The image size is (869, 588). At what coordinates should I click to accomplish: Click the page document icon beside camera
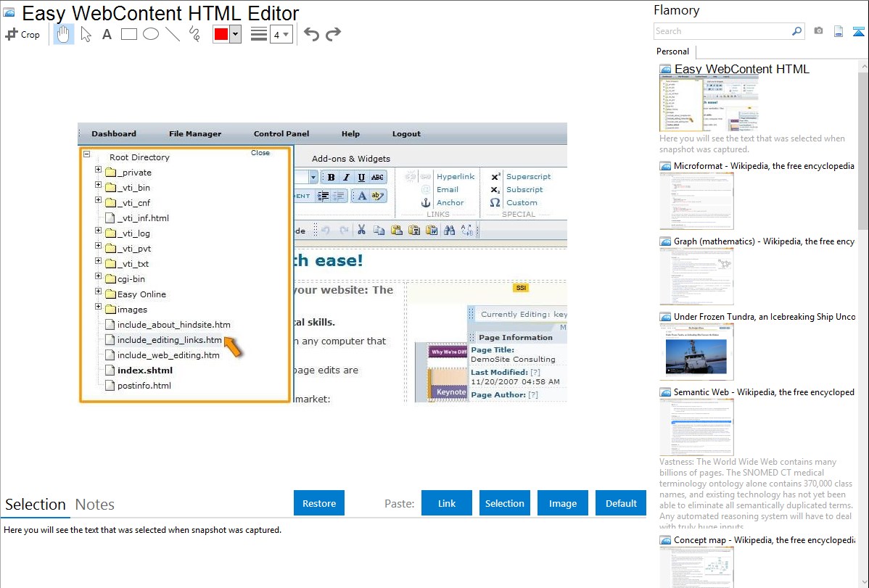[839, 31]
